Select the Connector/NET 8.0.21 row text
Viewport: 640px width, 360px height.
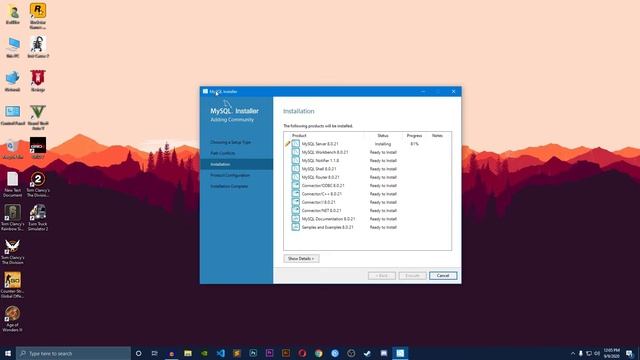point(321,211)
